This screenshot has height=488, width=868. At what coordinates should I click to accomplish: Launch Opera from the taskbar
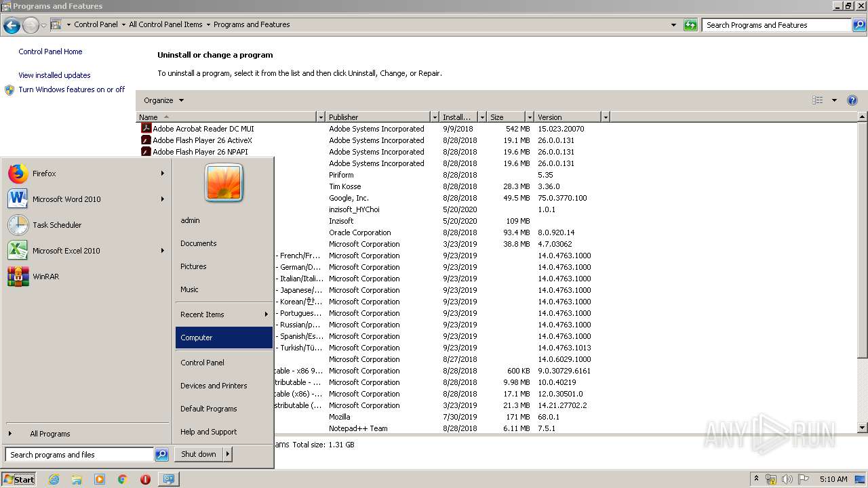pos(145,479)
